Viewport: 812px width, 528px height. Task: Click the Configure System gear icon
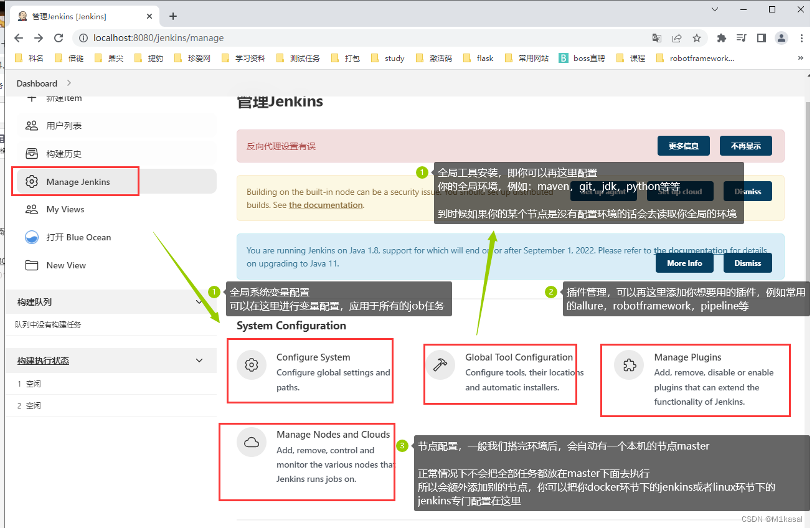252,365
